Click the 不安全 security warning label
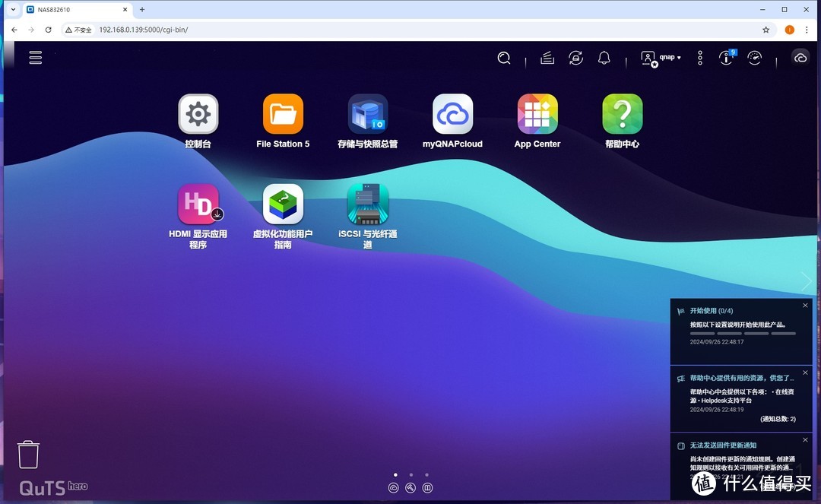Screen dimensions: 821x504 click(x=78, y=30)
